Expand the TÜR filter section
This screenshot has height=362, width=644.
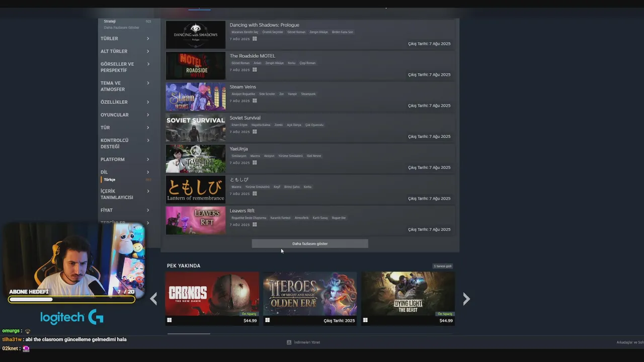125,128
